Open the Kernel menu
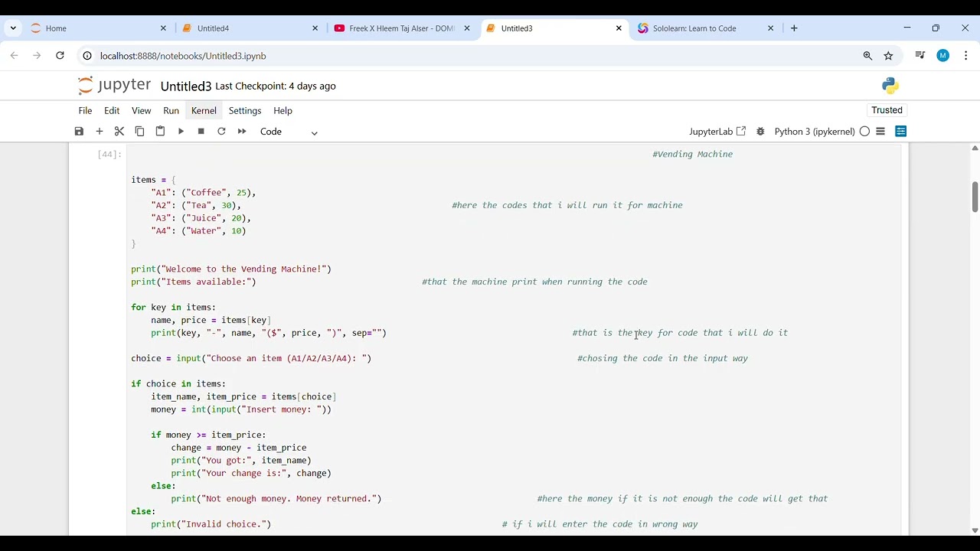This screenshot has height=551, width=980. tap(204, 110)
